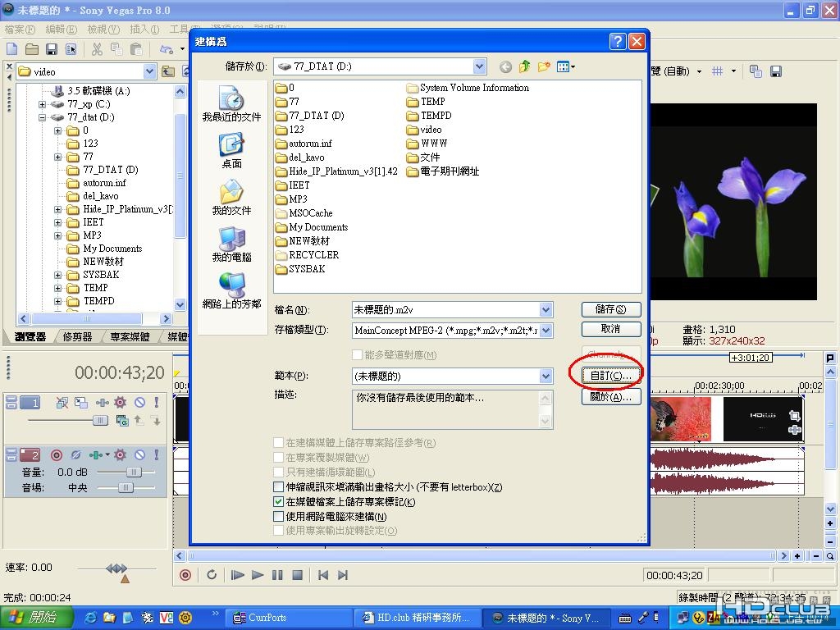
Task: Enable stretch video to fill output frame checkbox
Action: pos(278,487)
